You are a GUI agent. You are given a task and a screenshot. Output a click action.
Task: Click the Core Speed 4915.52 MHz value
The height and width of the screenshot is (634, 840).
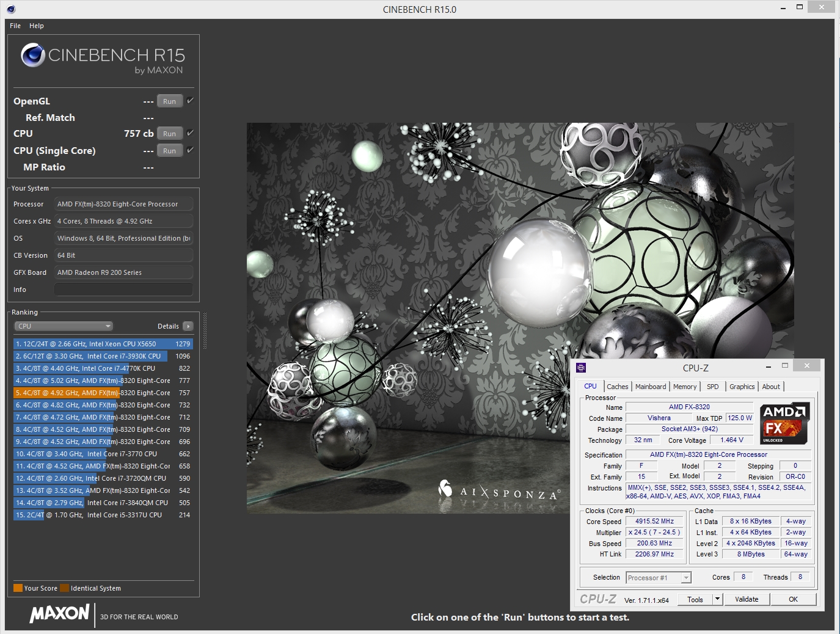click(654, 522)
